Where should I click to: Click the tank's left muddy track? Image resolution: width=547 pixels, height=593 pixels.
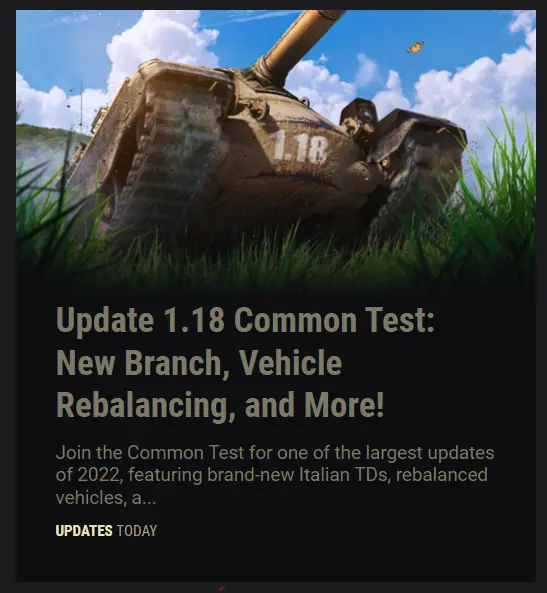pyautogui.click(x=166, y=159)
